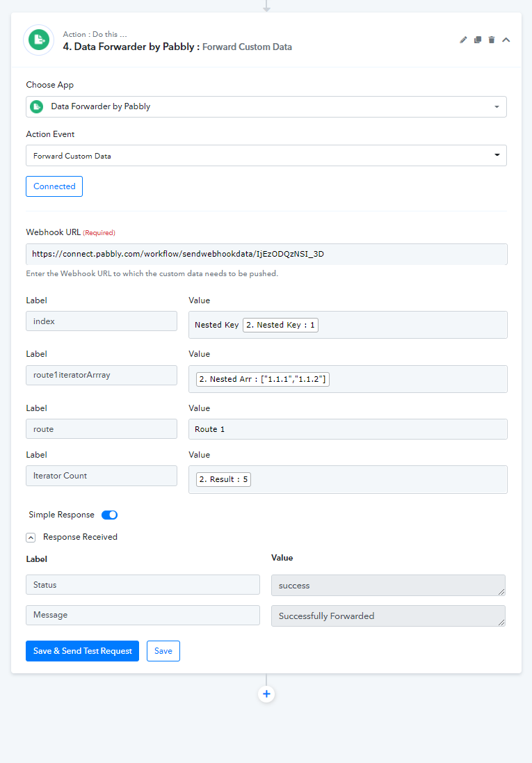
Task: Click the Iterator Count label field
Action: 102,476
